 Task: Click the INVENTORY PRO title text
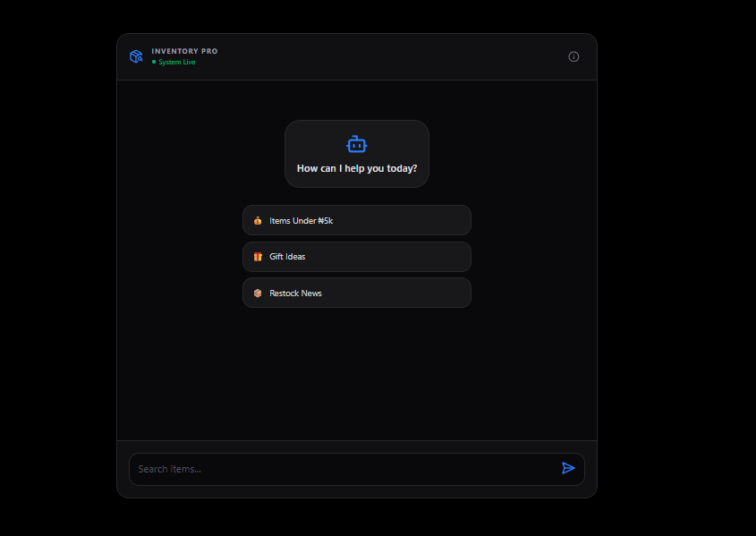(x=184, y=51)
